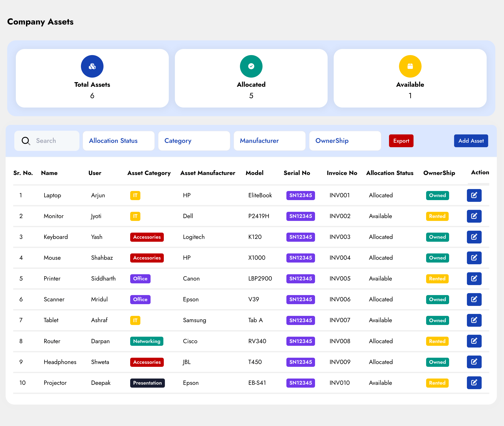Click the edit icon for Laptop row
Image resolution: width=504 pixels, height=426 pixels.
(x=474, y=195)
